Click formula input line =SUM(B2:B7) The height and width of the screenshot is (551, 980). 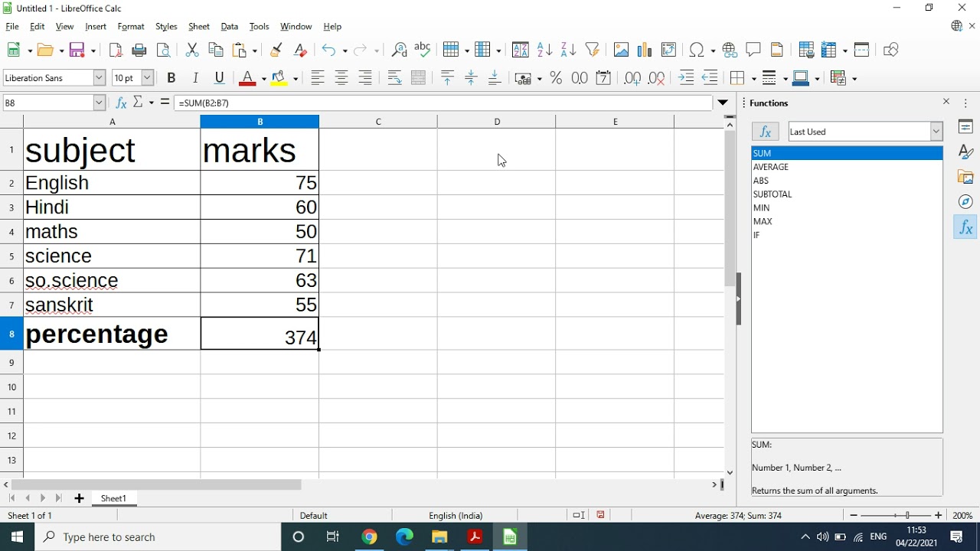tap(444, 103)
